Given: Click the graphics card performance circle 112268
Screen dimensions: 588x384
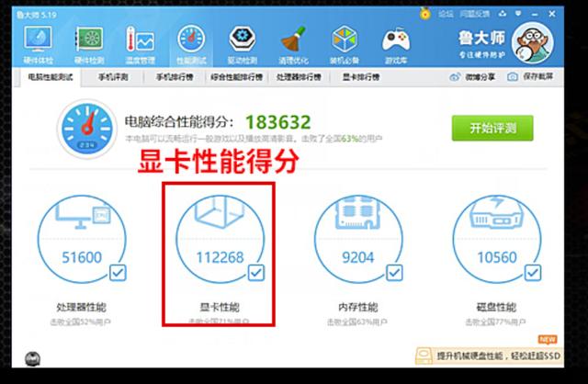Looking at the screenshot, I should click(x=220, y=239).
